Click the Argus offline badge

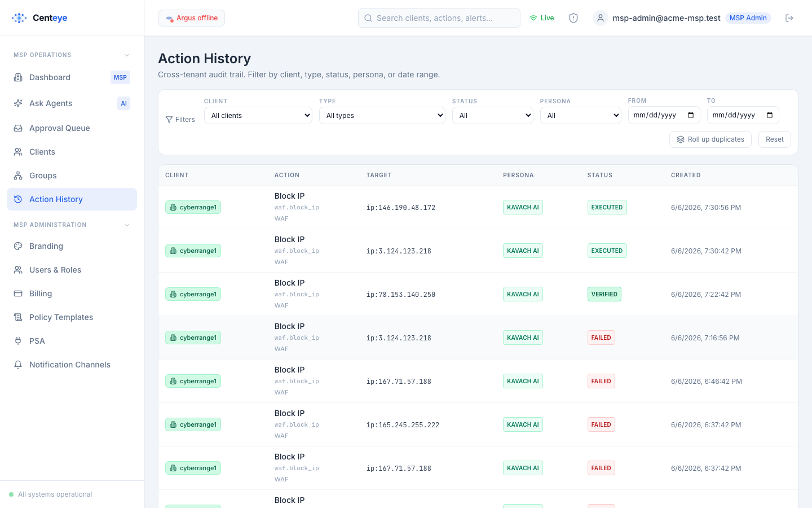click(191, 18)
